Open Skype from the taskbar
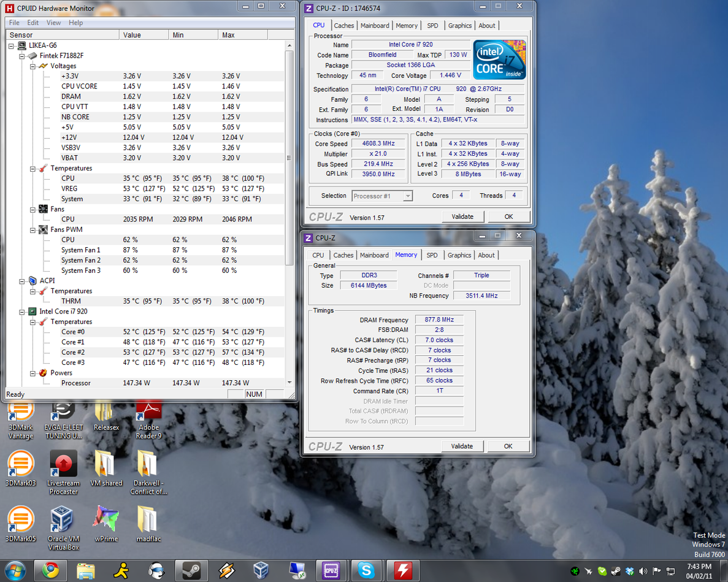 click(366, 570)
